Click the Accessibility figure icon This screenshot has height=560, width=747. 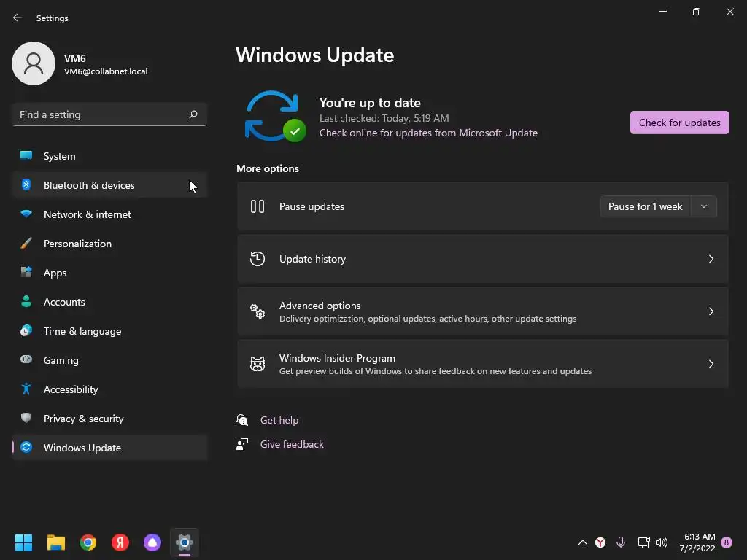[26, 389]
